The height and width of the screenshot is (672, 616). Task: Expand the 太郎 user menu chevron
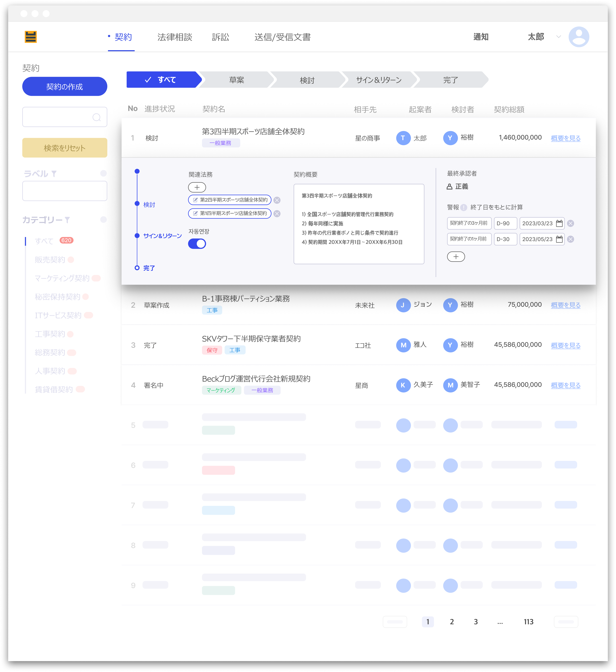(x=558, y=37)
